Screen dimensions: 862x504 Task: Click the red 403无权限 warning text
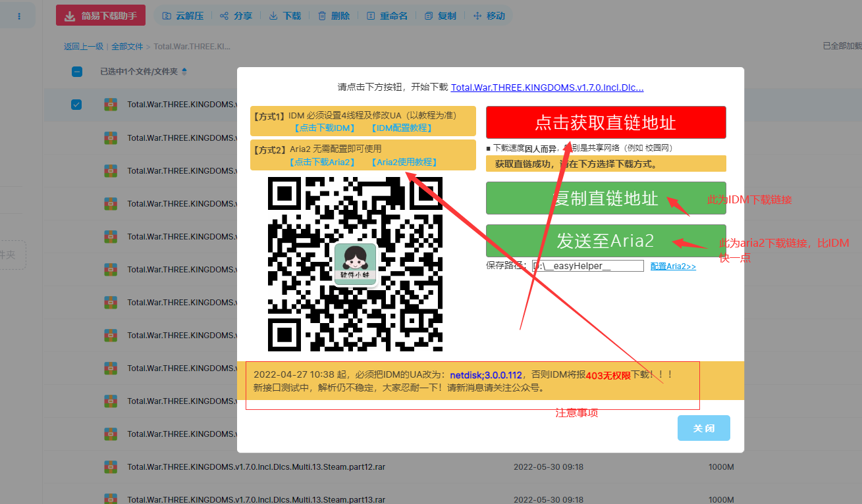click(x=608, y=375)
